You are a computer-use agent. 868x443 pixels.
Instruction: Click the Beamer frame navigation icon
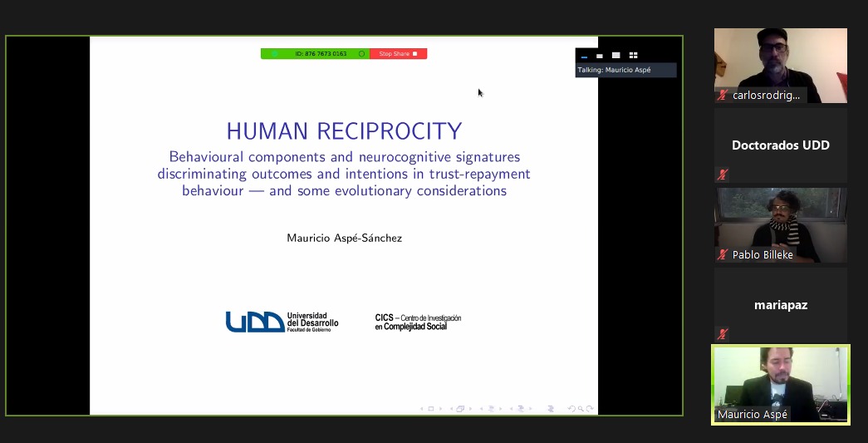point(460,409)
